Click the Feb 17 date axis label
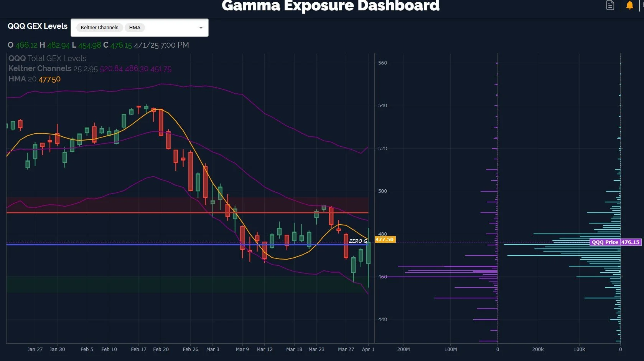The image size is (644, 361). (138, 349)
